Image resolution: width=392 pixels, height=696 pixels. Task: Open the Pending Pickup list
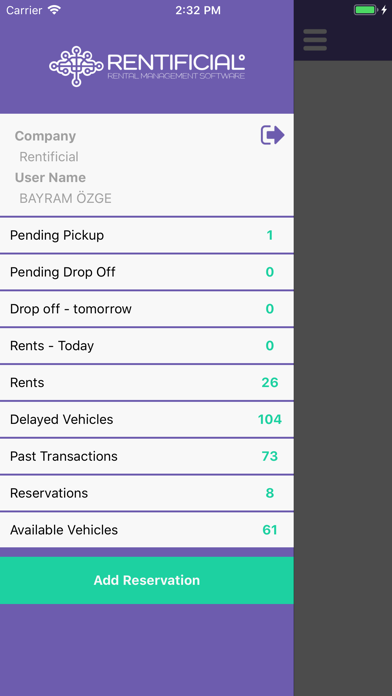tap(147, 235)
